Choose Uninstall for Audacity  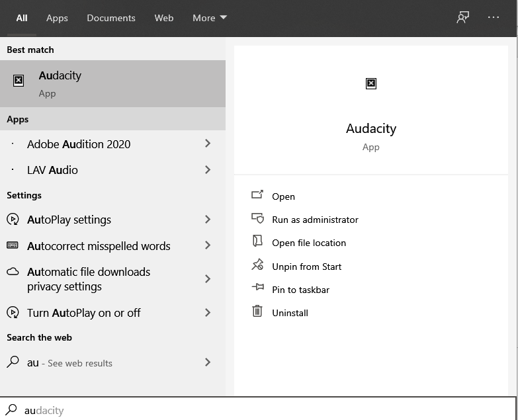point(290,313)
